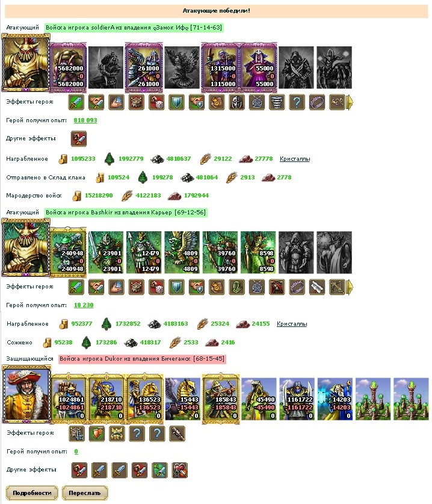Open the hero experience link 818 093

[x=85, y=120]
